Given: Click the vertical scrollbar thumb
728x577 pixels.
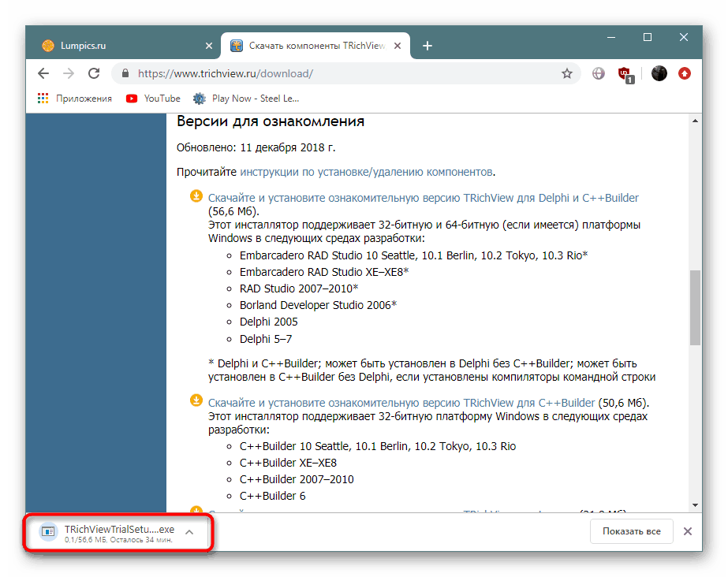Looking at the screenshot, I should coord(695,307).
